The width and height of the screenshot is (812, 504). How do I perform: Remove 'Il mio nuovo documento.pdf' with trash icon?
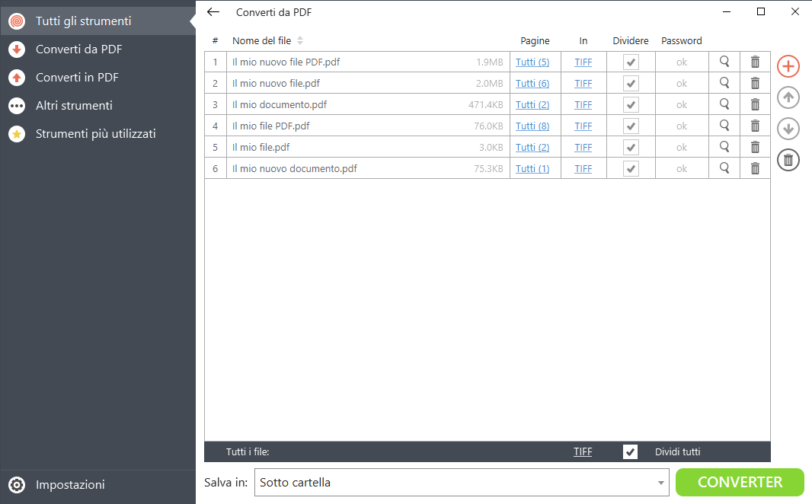(755, 168)
